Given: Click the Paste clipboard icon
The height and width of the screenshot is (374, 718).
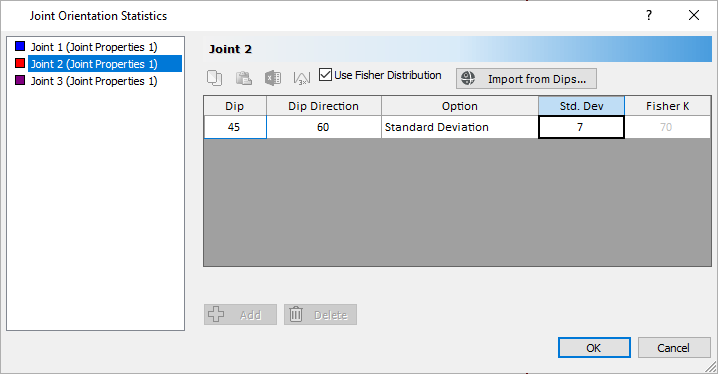Looking at the screenshot, I should click(244, 78).
